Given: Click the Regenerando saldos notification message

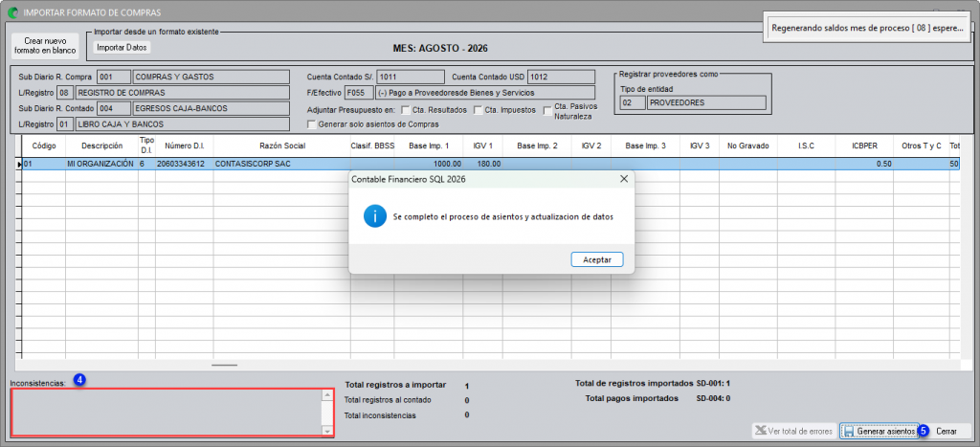Looking at the screenshot, I should tap(867, 29).
